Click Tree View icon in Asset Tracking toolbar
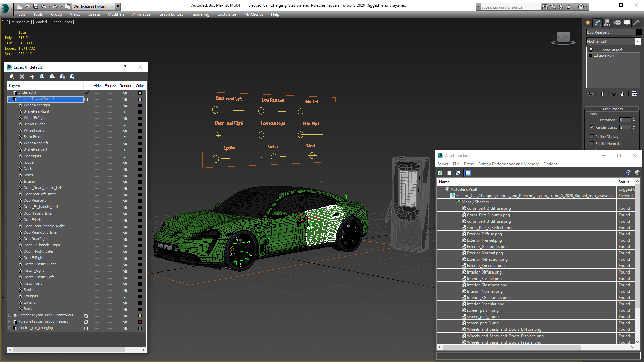This screenshot has height=362, width=644. pyautogui.click(x=458, y=173)
